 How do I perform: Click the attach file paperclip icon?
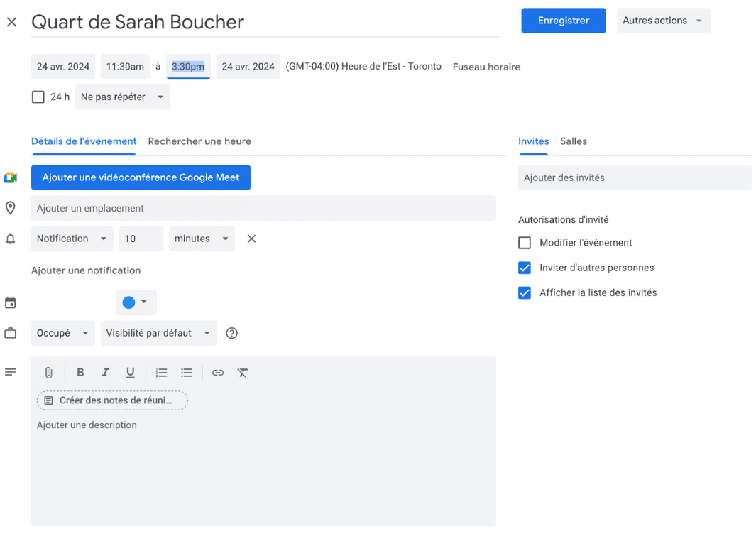[x=49, y=373]
